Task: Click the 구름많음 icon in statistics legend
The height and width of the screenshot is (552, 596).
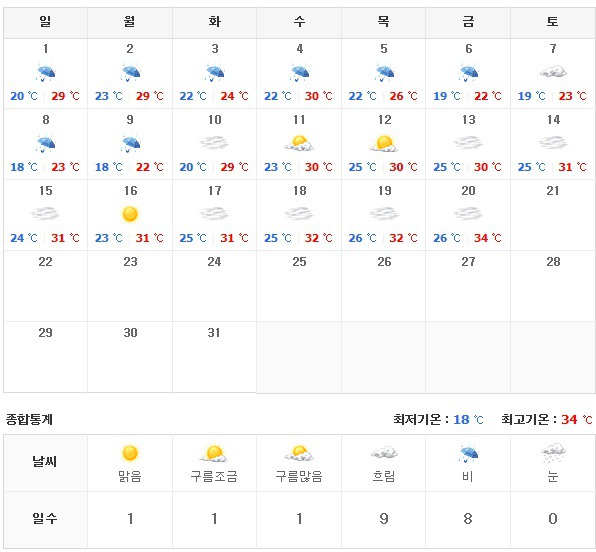Action: 299,454
